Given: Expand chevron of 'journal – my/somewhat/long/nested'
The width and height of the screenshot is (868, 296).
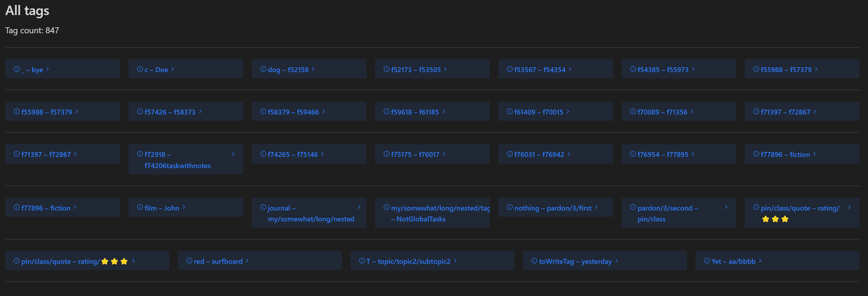Looking at the screenshot, I should point(359,207).
